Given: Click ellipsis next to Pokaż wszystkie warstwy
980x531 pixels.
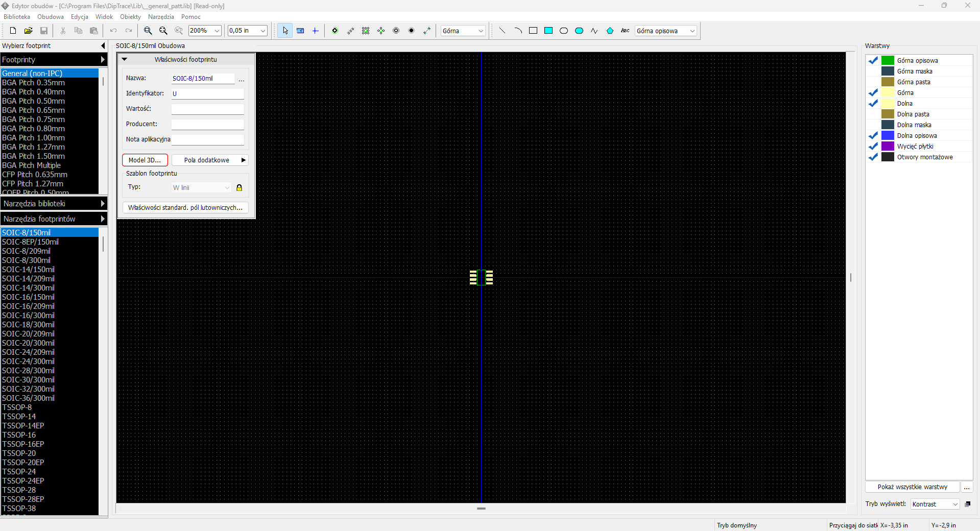Looking at the screenshot, I should tap(967, 487).
